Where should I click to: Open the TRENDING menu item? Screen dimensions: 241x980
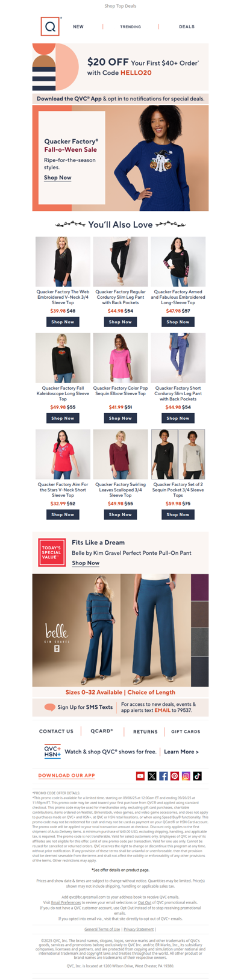(x=131, y=27)
